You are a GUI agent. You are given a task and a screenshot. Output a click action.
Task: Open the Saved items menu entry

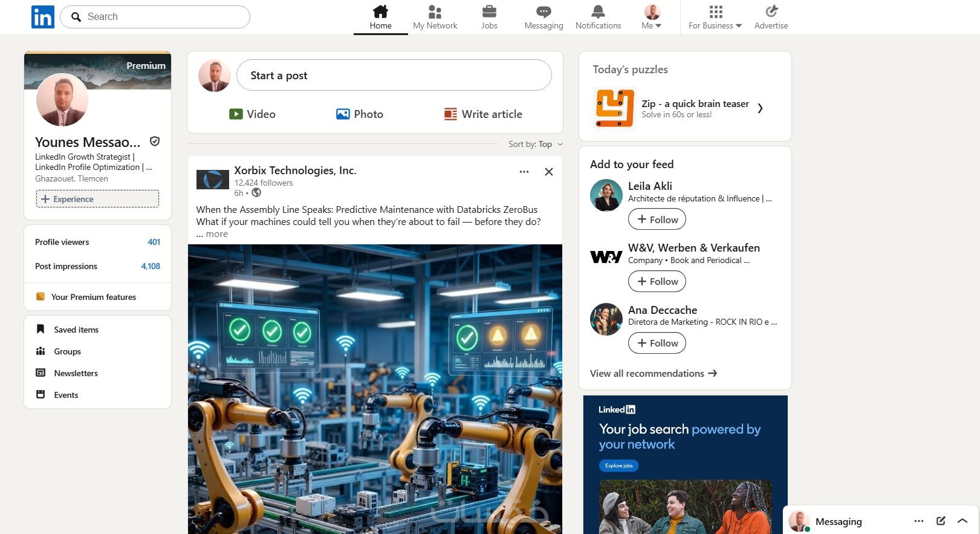click(76, 330)
